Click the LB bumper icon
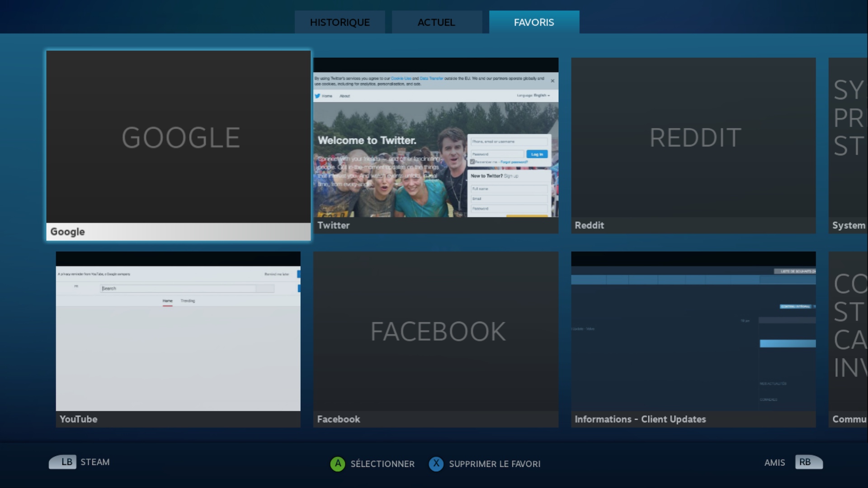The image size is (868, 488). coord(63,462)
